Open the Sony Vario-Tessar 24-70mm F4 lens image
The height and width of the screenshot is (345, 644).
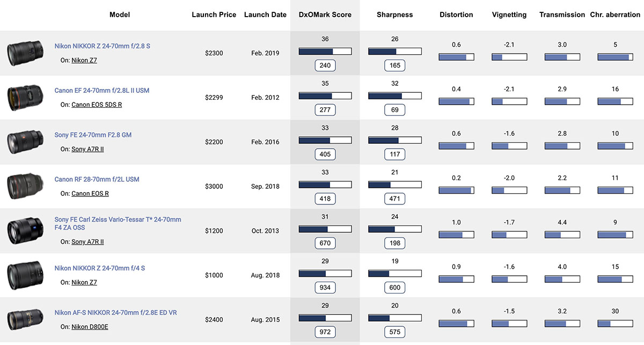pos(25,231)
